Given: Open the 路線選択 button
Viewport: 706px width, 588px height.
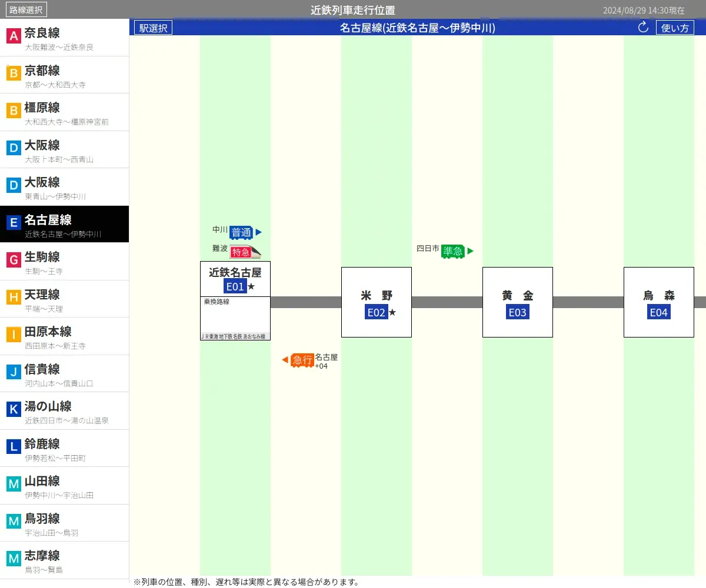Looking at the screenshot, I should coord(26,9).
